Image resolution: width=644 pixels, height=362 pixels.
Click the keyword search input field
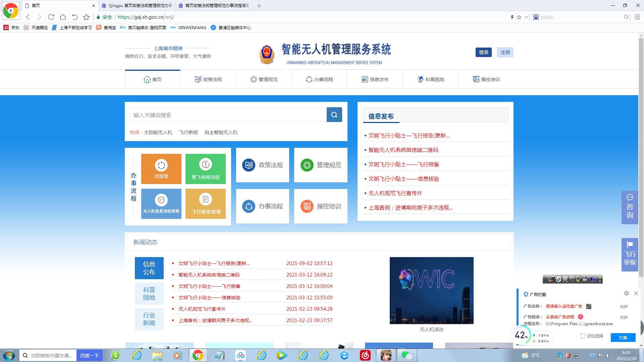click(x=228, y=115)
